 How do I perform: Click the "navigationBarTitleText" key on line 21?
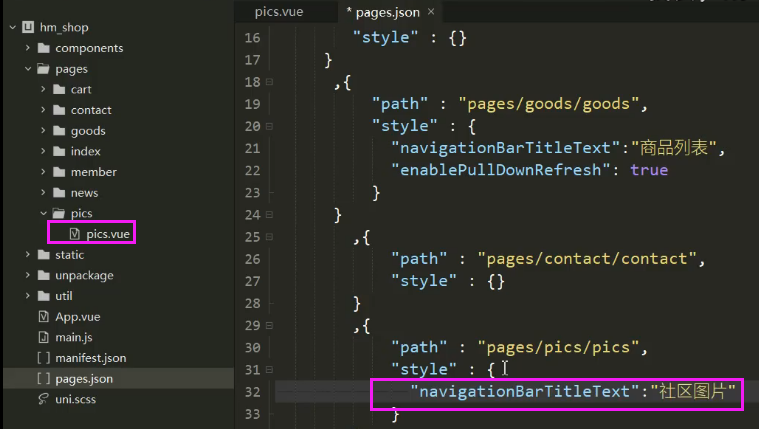(x=505, y=148)
